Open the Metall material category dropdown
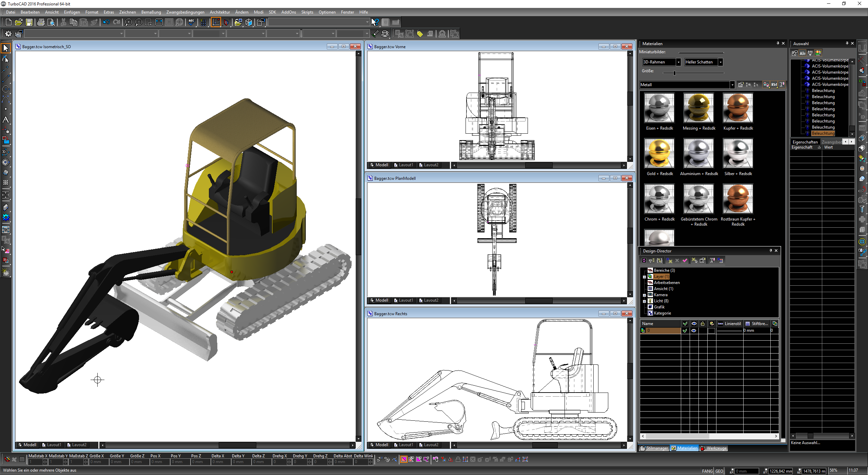This screenshot has width=868, height=475. pyautogui.click(x=732, y=84)
